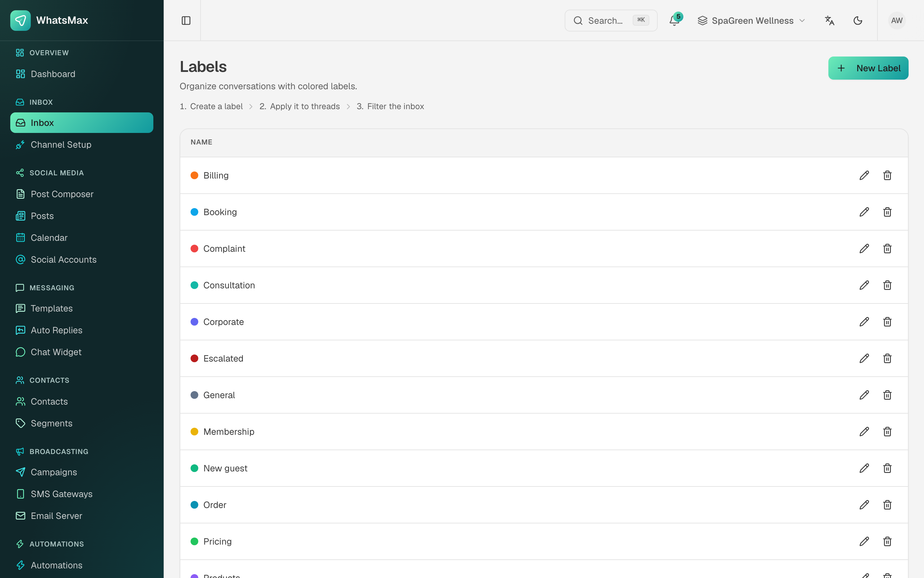
Task: Edit the Membership label
Action: [x=864, y=432]
